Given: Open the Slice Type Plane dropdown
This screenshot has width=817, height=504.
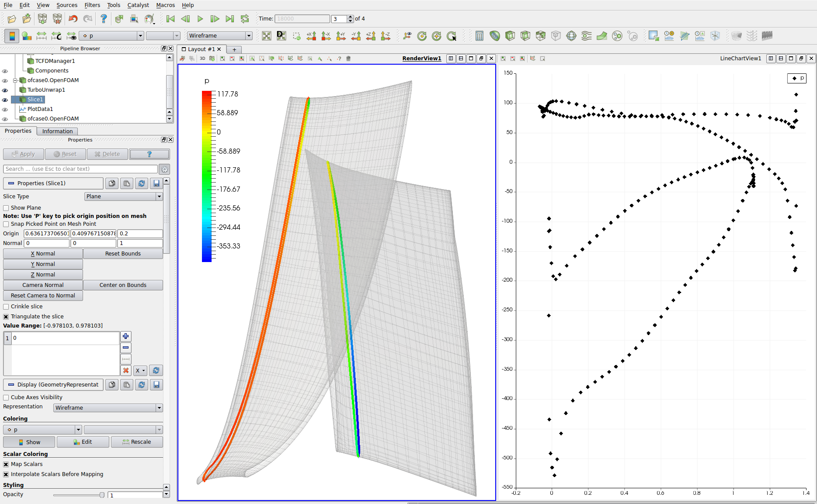Looking at the screenshot, I should (x=123, y=197).
